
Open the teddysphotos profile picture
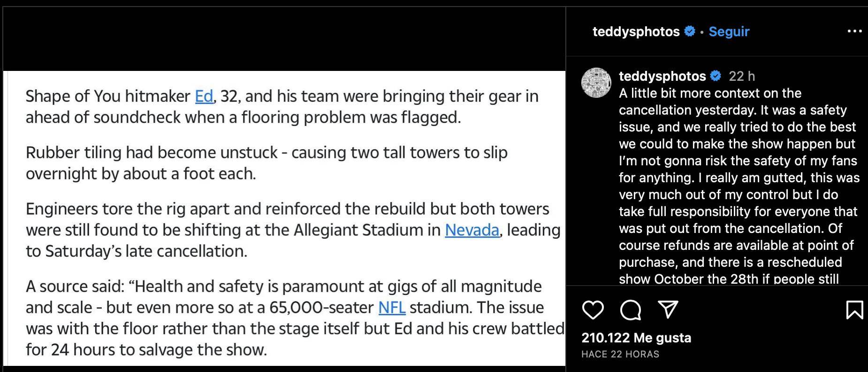click(596, 83)
